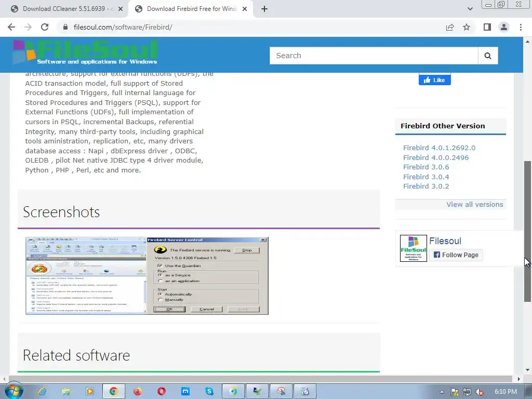Viewport: 532px width, 399px height.
Task: Click the forward navigation arrow
Action: 28,27
